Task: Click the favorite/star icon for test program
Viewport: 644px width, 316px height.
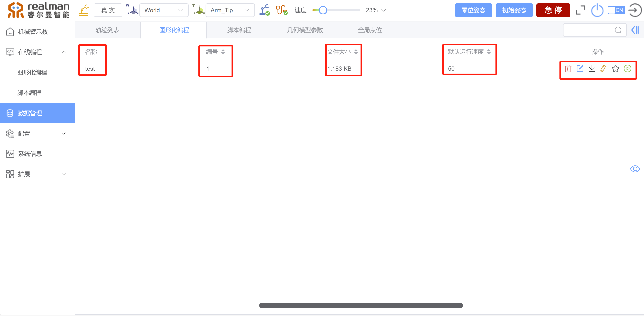Action: [x=615, y=68]
